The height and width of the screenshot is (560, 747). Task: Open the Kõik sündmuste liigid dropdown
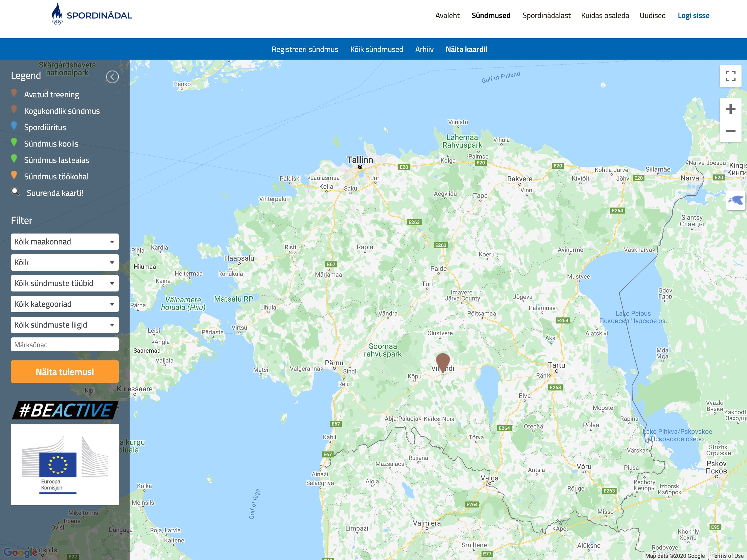(65, 325)
